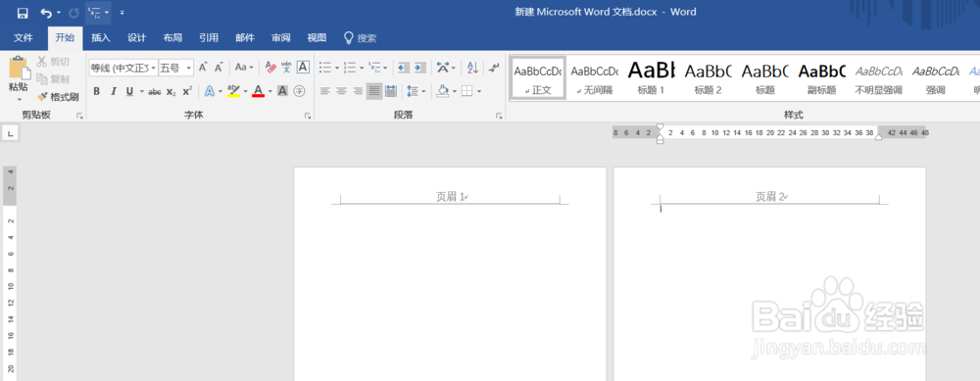The image size is (980, 381).
Task: Show or hide paragraph marks
Action: coord(494,67)
